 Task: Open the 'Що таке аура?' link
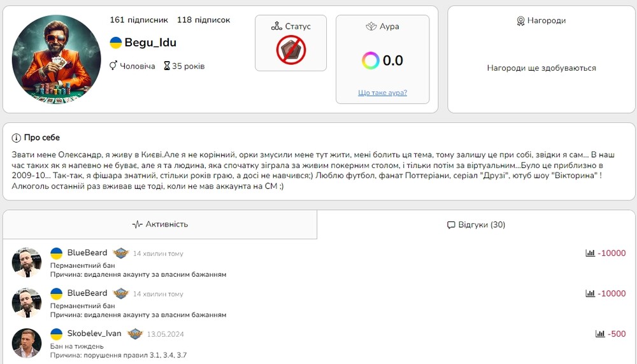click(x=382, y=93)
